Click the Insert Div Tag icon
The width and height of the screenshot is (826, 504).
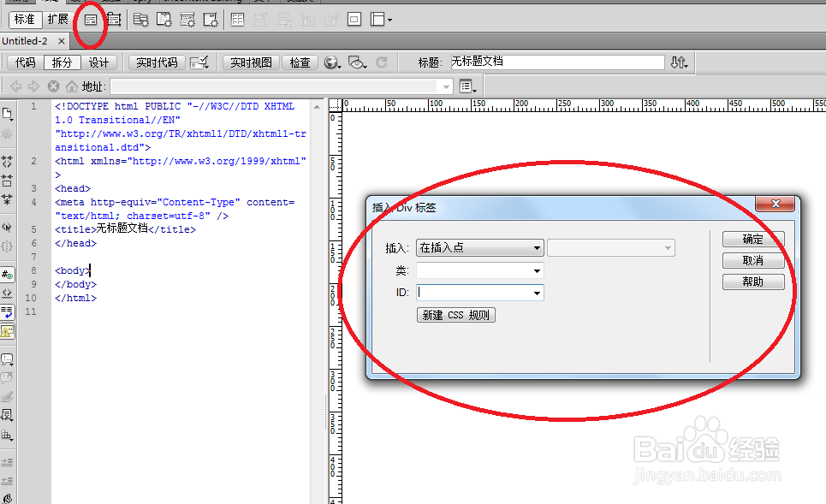91,20
